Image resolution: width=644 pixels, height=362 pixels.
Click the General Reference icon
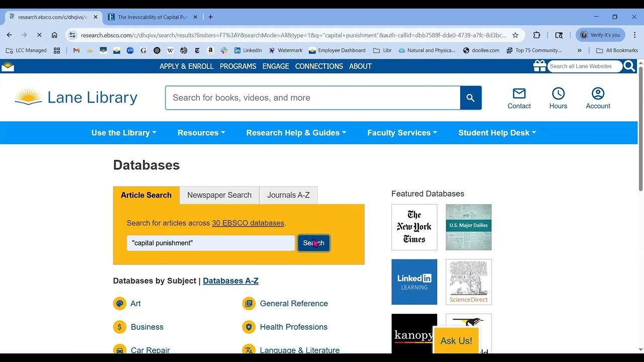(249, 304)
